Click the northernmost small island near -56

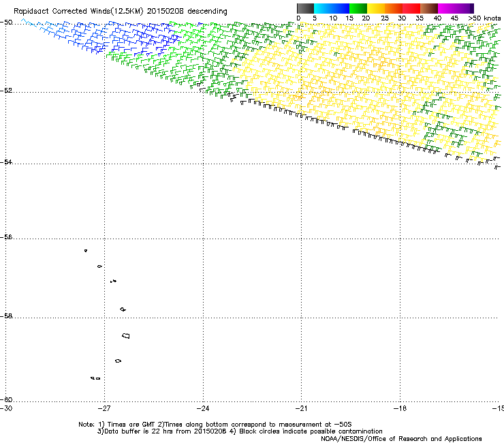(x=86, y=250)
